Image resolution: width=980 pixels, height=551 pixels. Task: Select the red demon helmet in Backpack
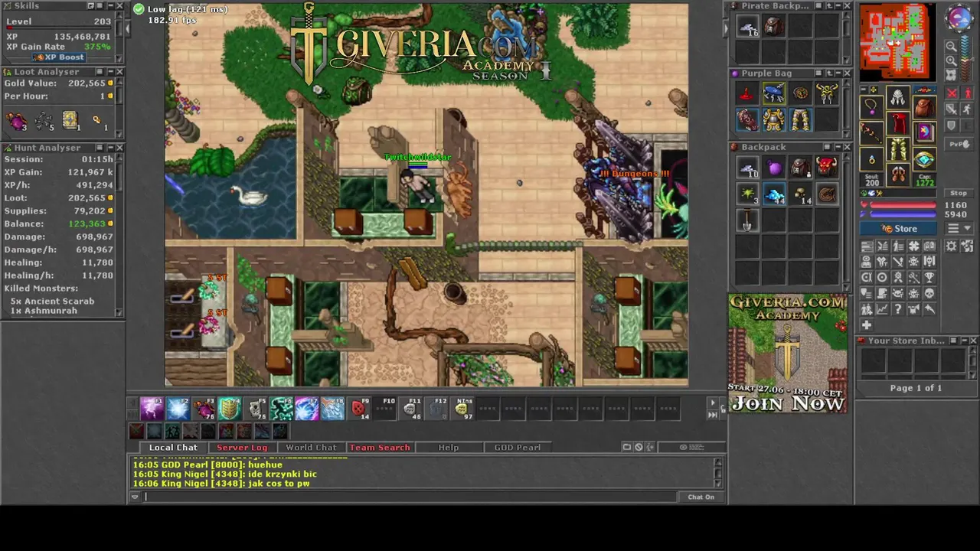pyautogui.click(x=826, y=167)
